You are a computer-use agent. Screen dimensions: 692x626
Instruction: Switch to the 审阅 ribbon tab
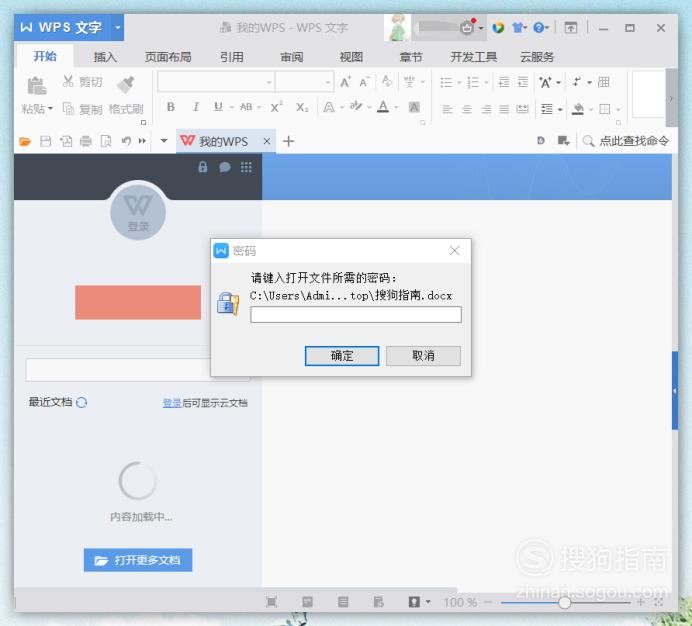pos(291,57)
